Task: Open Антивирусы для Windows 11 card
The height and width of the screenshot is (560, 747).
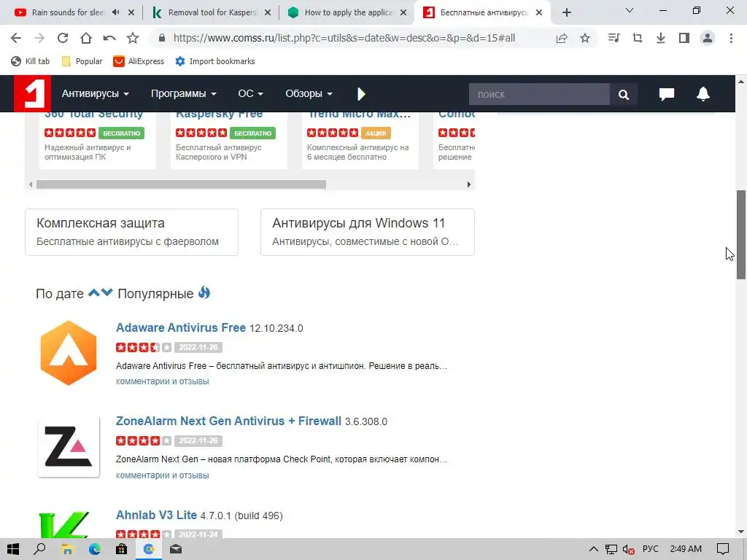Action: [x=368, y=233]
